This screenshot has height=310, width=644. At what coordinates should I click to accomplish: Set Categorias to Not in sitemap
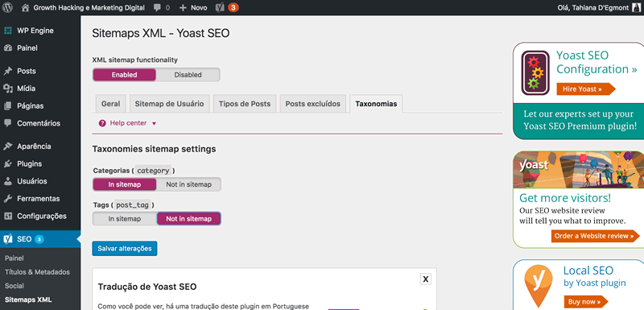[188, 184]
